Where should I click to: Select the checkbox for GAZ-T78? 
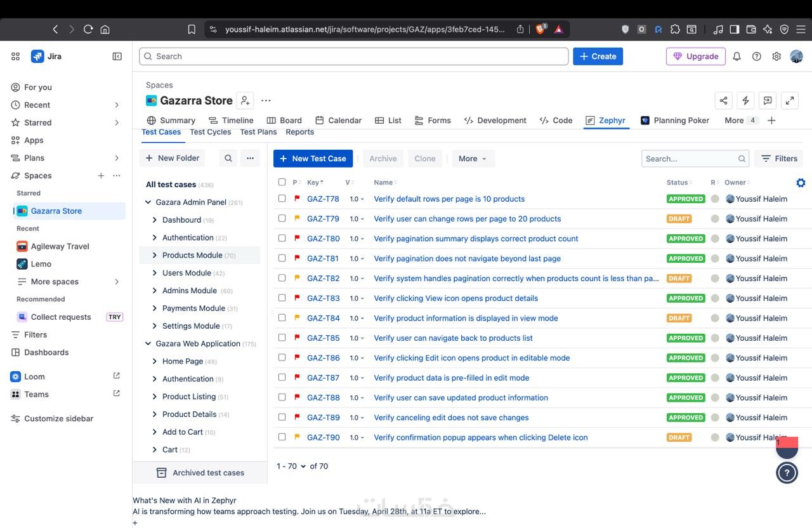[x=282, y=199]
